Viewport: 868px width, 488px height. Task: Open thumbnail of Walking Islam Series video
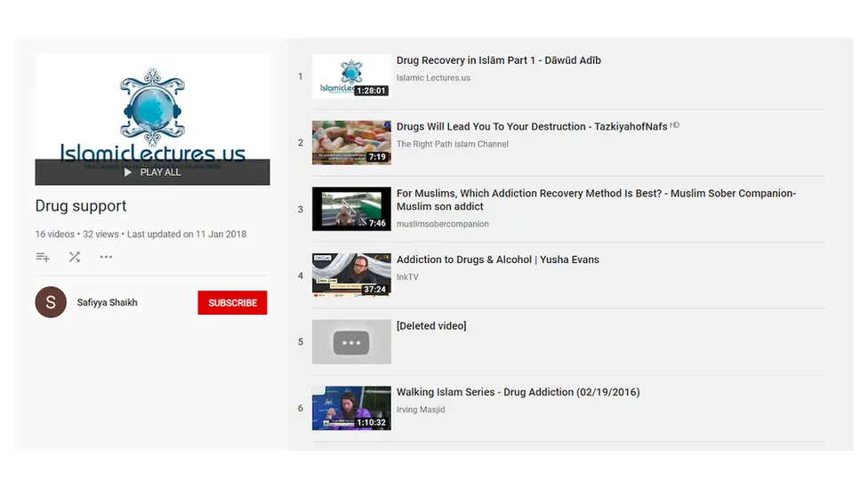tap(351, 408)
